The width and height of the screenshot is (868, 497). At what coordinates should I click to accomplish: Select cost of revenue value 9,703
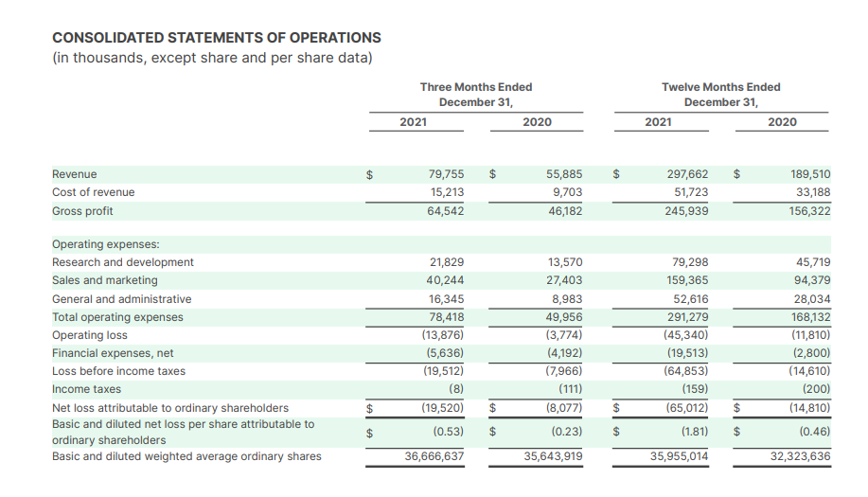(x=567, y=192)
